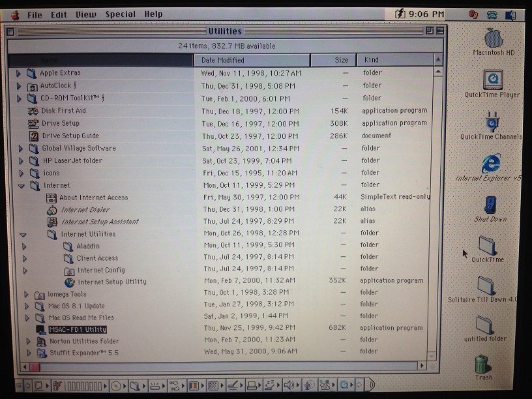This screenshot has width=532, height=399.
Task: Select the Internet Explorer desktop icon
Action: coord(491,164)
